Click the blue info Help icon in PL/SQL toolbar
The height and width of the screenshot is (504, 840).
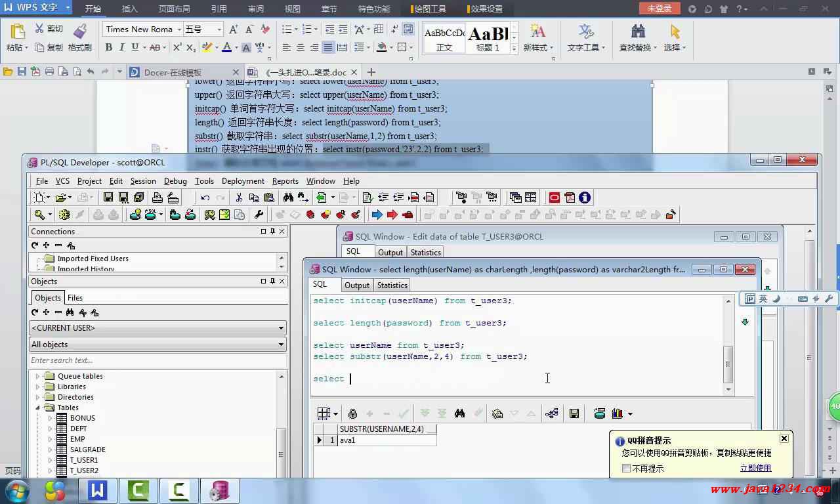tap(585, 197)
